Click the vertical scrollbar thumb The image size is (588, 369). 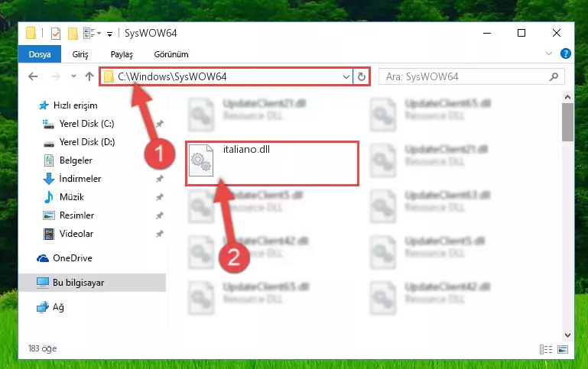tap(567, 122)
